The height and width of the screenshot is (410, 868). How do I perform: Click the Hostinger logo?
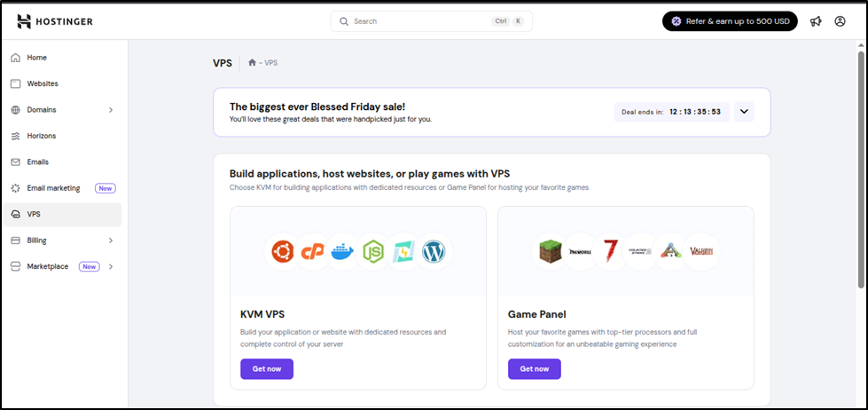click(54, 21)
